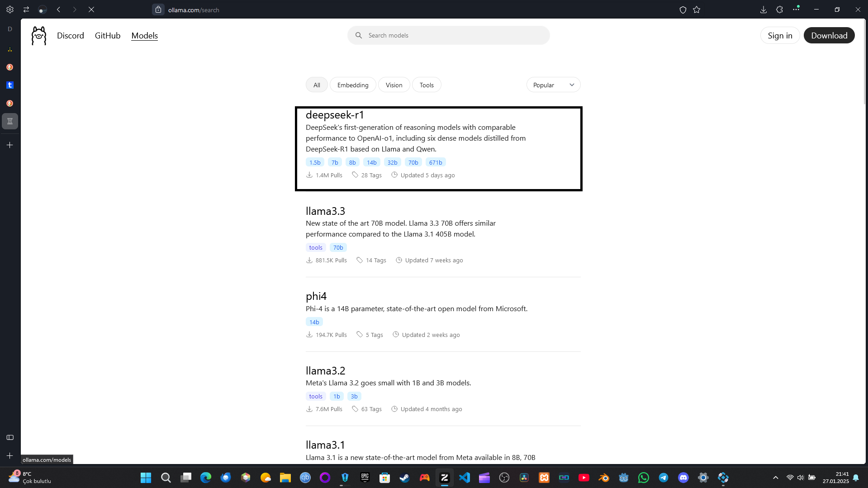Launch Visual Studio Code from the taskbar
The height and width of the screenshot is (488, 868).
tap(465, 478)
